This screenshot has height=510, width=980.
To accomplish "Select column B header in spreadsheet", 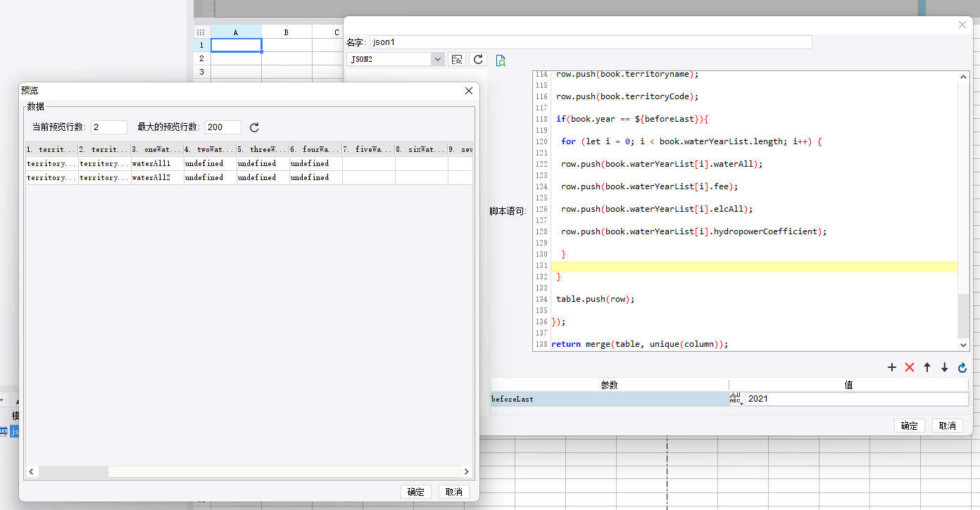I will pyautogui.click(x=287, y=32).
